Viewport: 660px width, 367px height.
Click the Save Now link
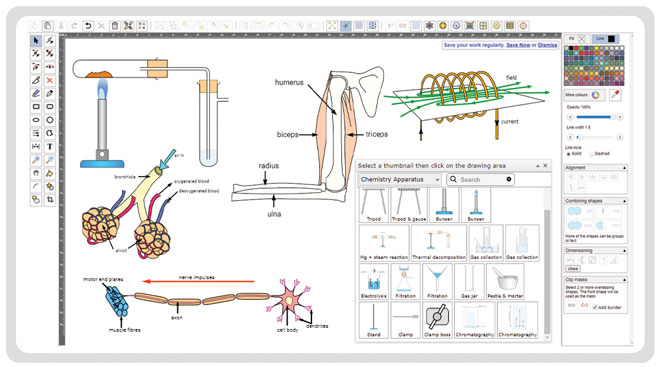pyautogui.click(x=518, y=45)
